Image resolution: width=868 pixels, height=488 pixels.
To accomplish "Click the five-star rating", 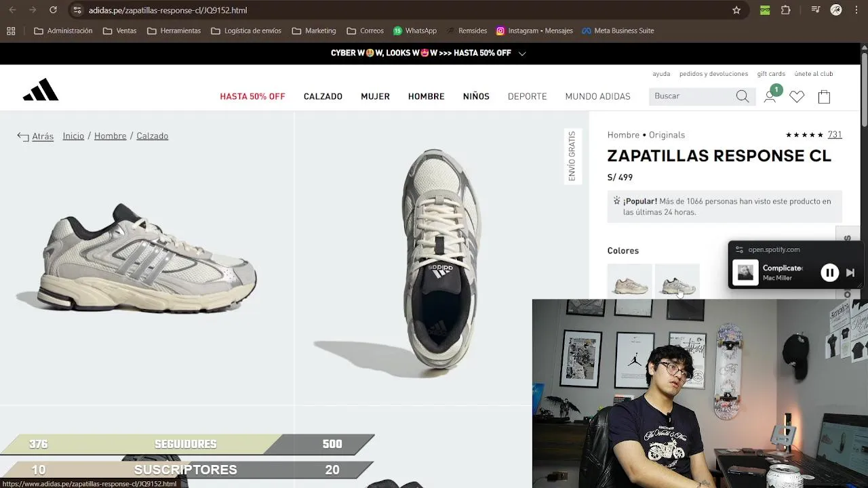I will pyautogui.click(x=804, y=135).
